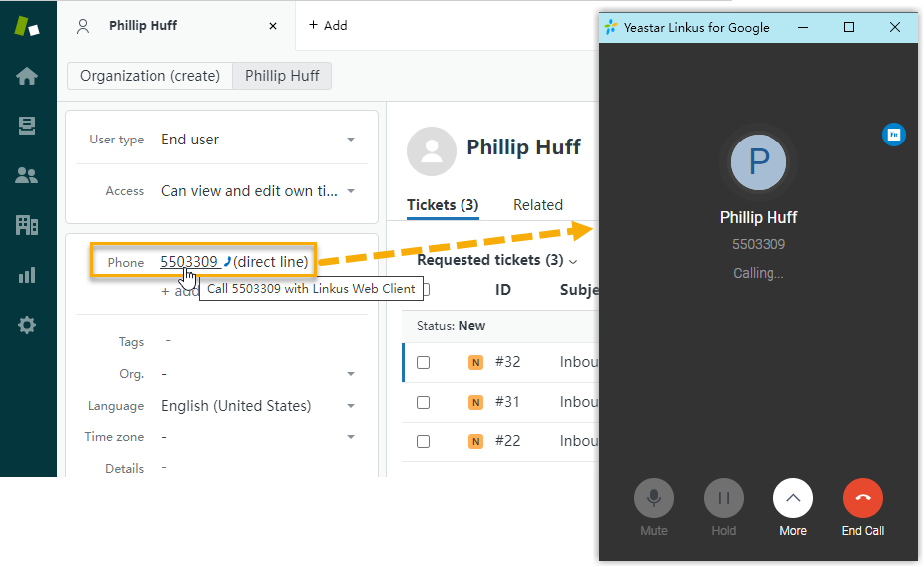Select the ticket #22 checkbox
924x567 pixels.
(423, 441)
